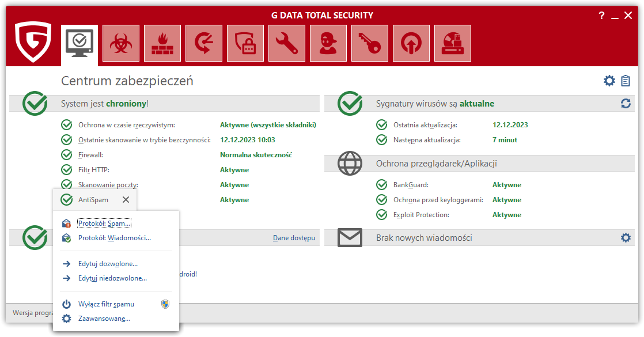Close the AntiSpam popup menu
This screenshot has width=644, height=337.
[126, 199]
